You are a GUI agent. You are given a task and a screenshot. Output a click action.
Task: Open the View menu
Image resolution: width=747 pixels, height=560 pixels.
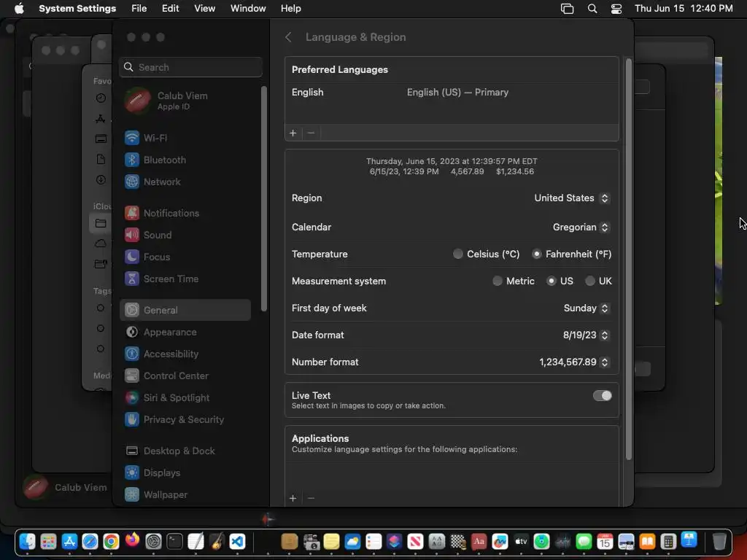pyautogui.click(x=204, y=9)
